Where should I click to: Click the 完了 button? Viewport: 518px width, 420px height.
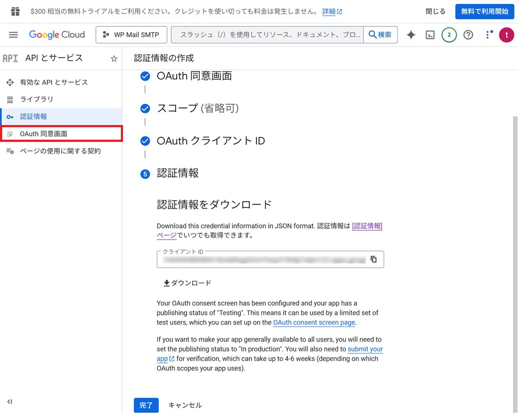pyautogui.click(x=146, y=405)
